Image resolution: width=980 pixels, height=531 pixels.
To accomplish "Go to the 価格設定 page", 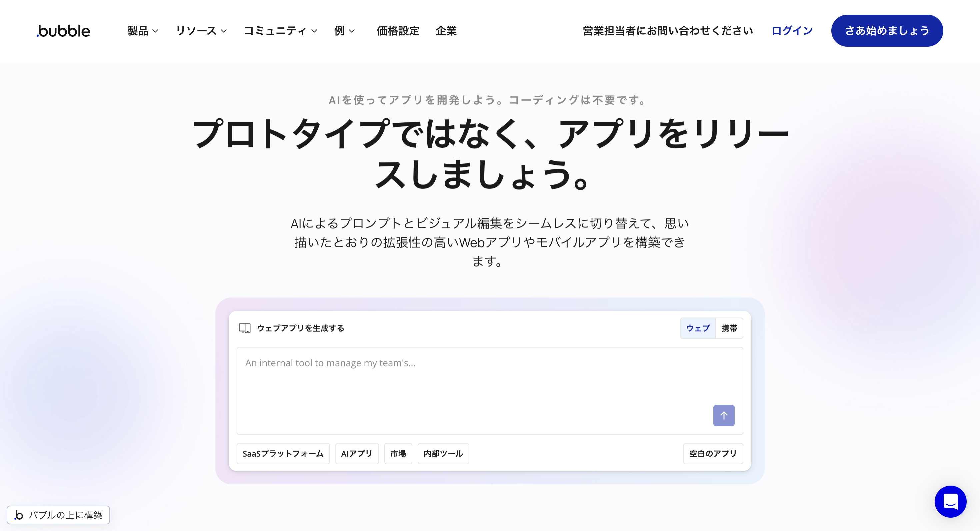I will (x=398, y=31).
